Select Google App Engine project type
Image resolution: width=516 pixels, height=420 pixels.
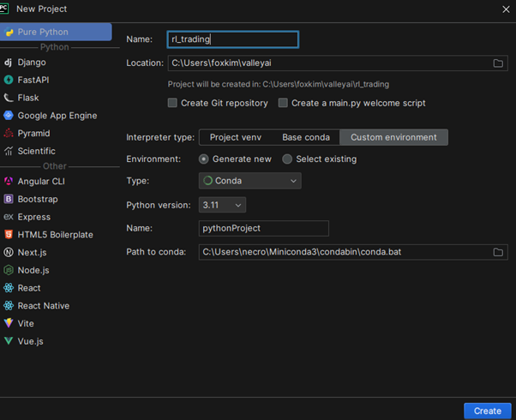(59, 116)
